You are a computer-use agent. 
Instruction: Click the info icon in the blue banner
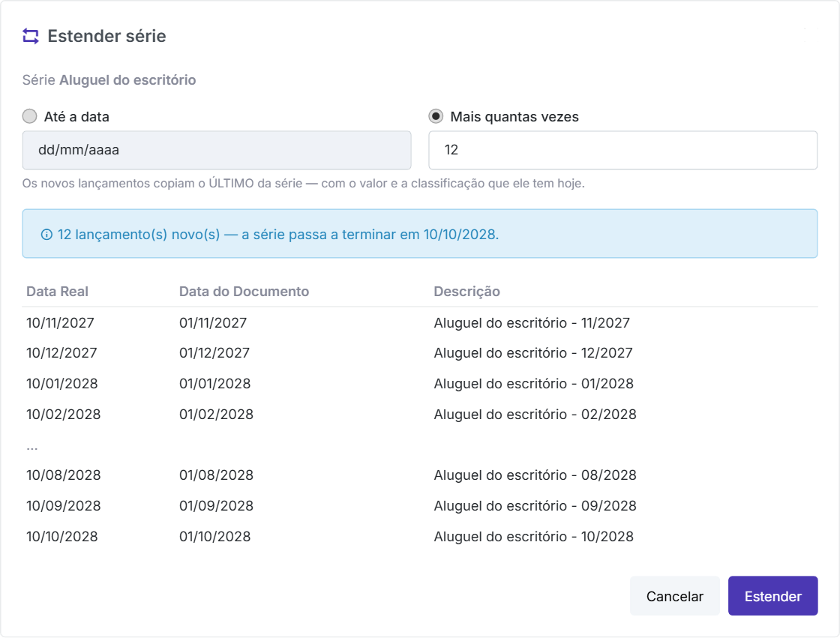click(46, 235)
